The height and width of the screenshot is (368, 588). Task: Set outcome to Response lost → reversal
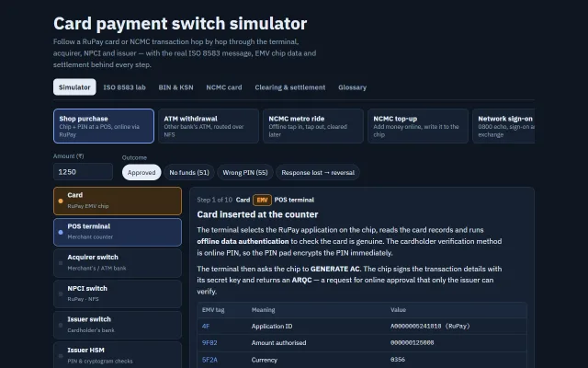tap(318, 172)
